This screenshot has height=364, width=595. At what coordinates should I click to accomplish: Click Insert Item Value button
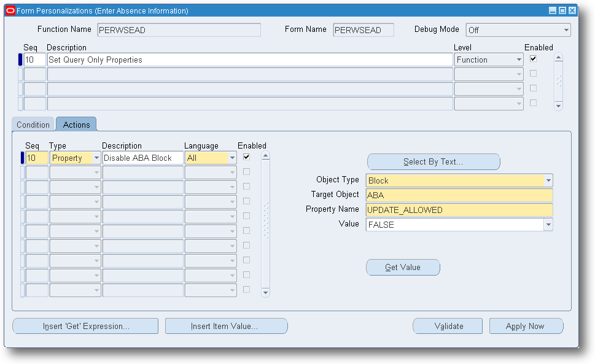[226, 326]
